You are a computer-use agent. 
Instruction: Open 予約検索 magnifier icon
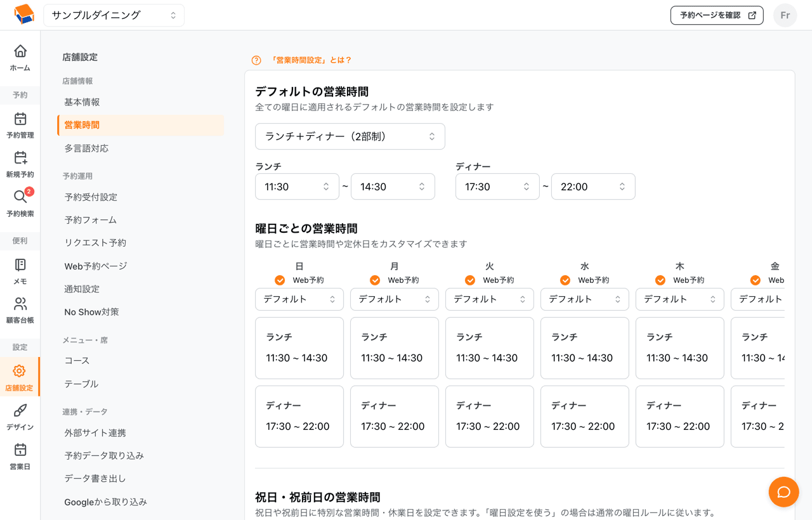pyautogui.click(x=20, y=197)
